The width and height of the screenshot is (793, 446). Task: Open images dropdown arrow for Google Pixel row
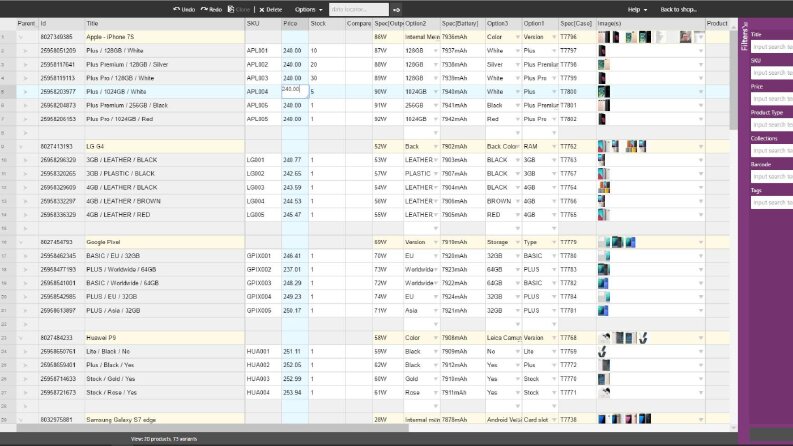pyautogui.click(x=700, y=242)
